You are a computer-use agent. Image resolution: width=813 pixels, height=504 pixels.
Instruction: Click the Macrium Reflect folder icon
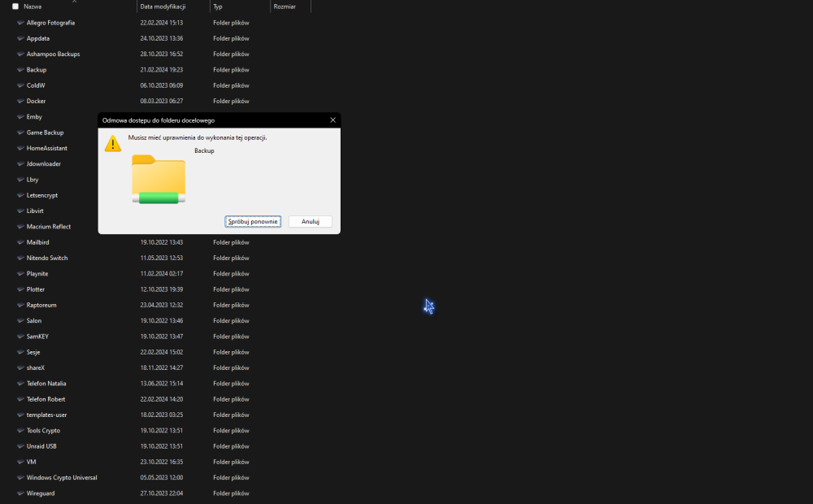click(21, 227)
